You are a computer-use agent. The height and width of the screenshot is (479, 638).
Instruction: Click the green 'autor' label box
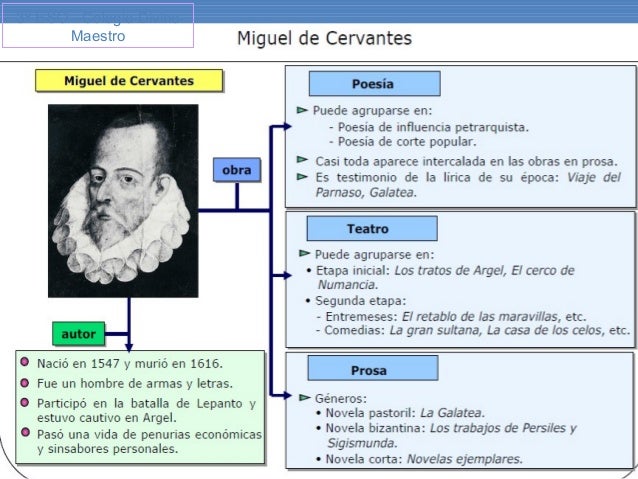79,334
